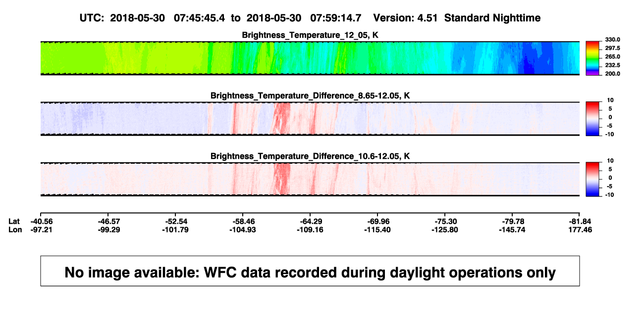Screen dimensions: 644x330
Task: Click the latitude value -79.78
Action: 512,221
